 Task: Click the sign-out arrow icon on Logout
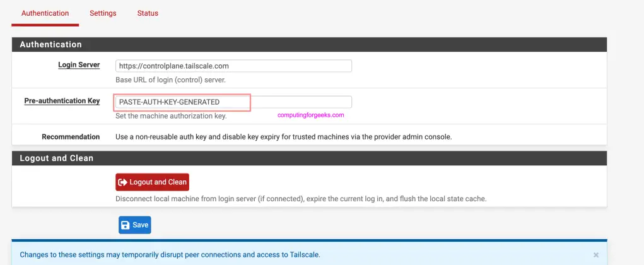point(123,182)
